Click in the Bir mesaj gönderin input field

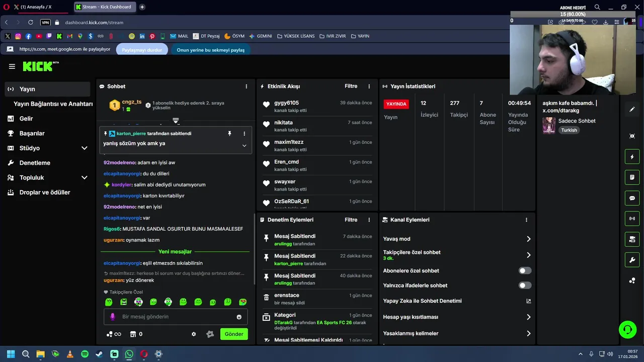coord(176,317)
